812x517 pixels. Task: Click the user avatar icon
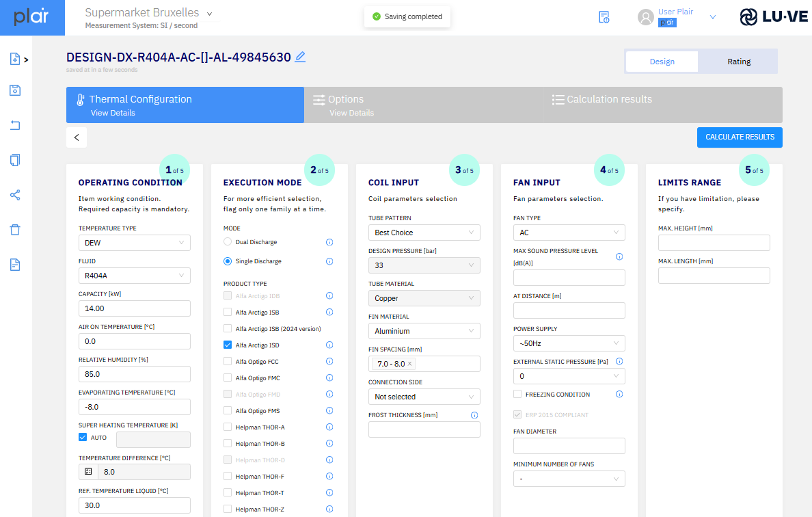pyautogui.click(x=645, y=17)
